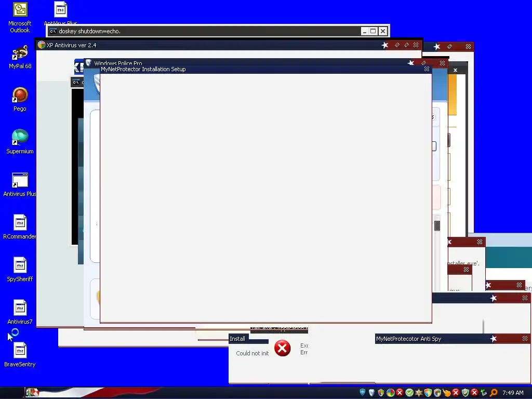Close the XP Antivirus ver 2.4 window
Viewport: 532px width, 399px height.
416,45
